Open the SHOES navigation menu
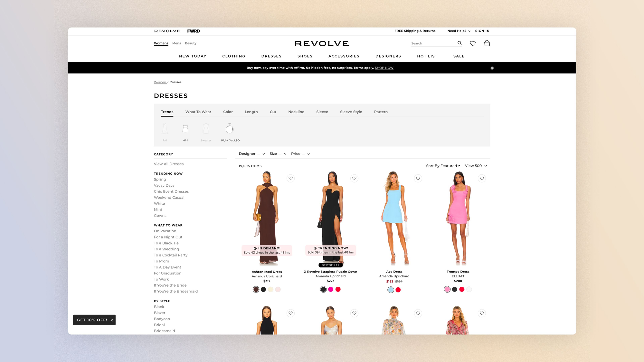This screenshot has height=362, width=644. pos(305,56)
